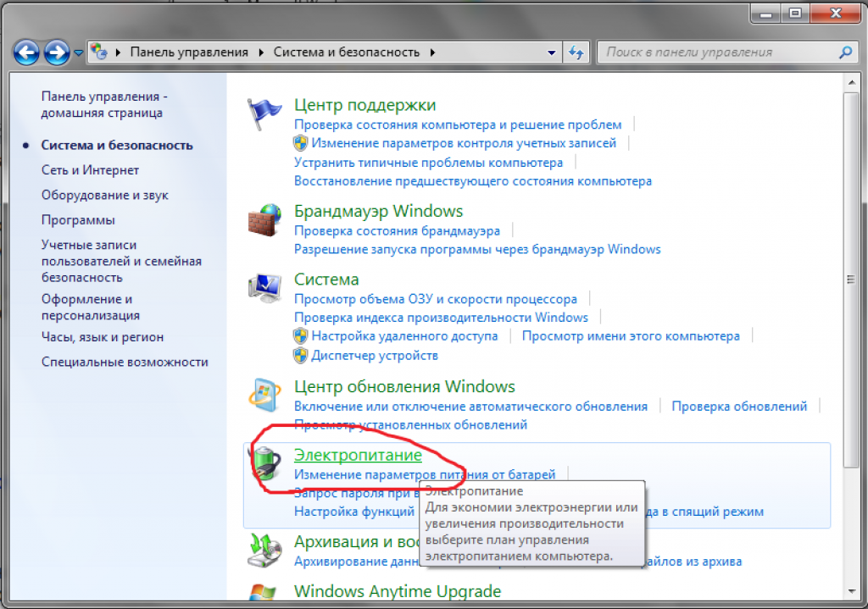Viewport: 868px width, 609px height.
Task: Expand chevron before Панель управления breadcrumb
Action: click(x=118, y=52)
